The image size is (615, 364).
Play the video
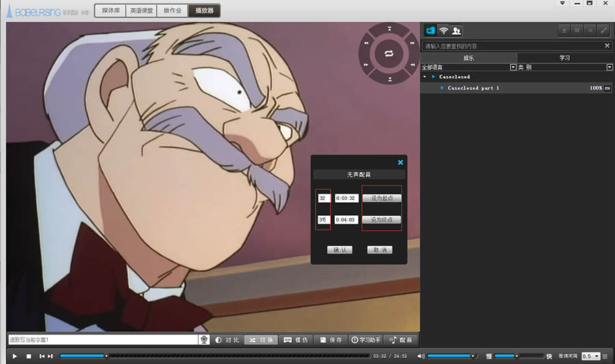click(x=14, y=356)
